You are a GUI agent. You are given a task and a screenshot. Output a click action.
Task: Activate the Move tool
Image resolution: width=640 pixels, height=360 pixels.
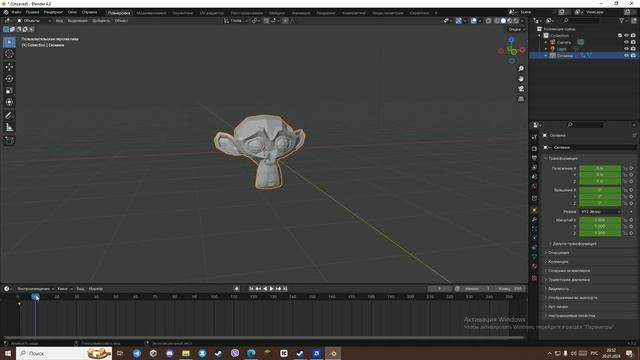[x=9, y=67]
